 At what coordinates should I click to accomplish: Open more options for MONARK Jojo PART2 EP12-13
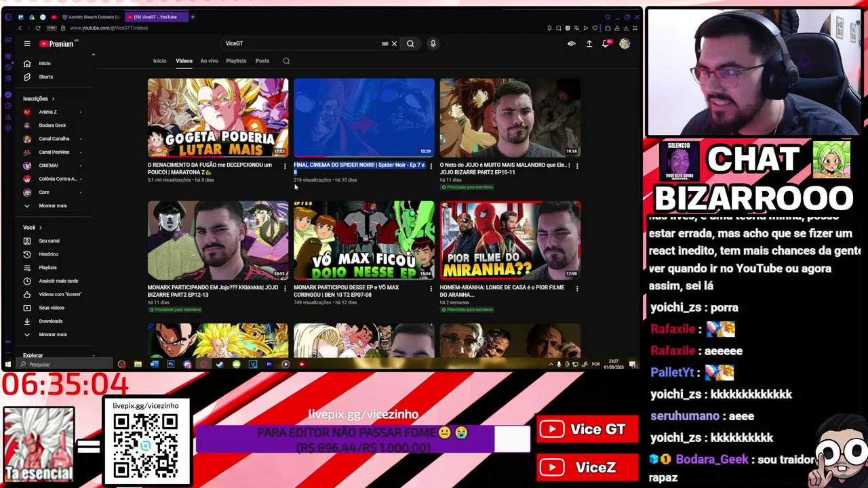(285, 288)
